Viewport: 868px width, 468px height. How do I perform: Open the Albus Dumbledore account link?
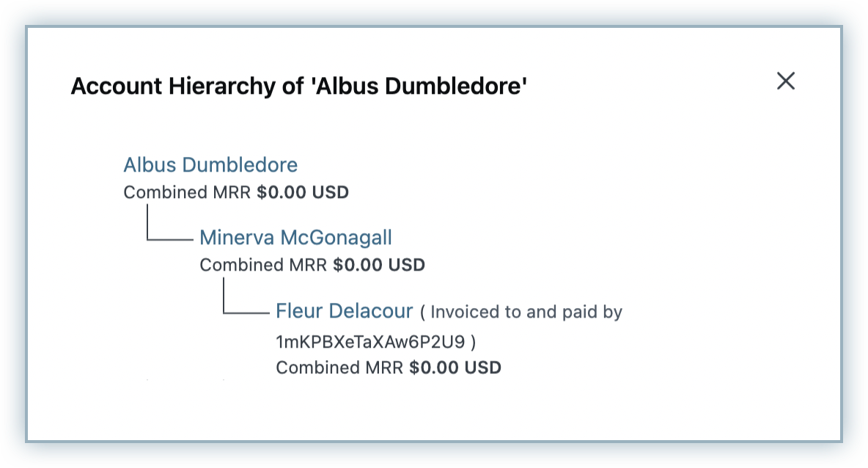[210, 164]
